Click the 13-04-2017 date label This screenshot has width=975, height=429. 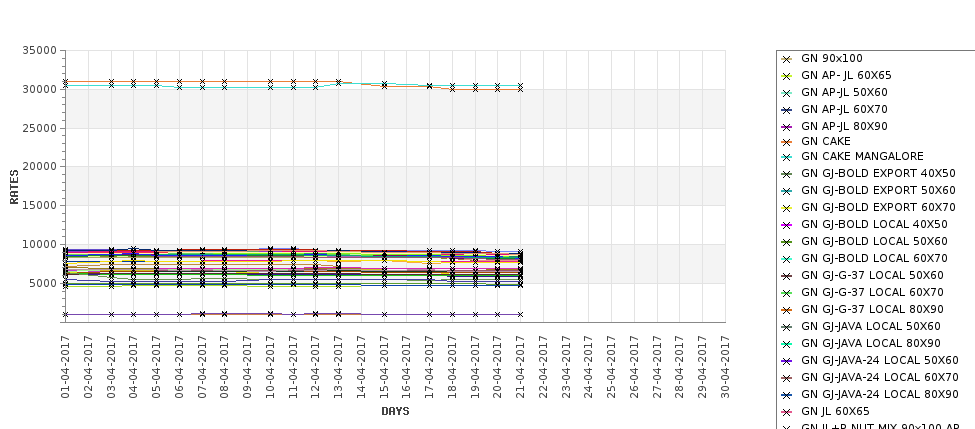[338, 367]
